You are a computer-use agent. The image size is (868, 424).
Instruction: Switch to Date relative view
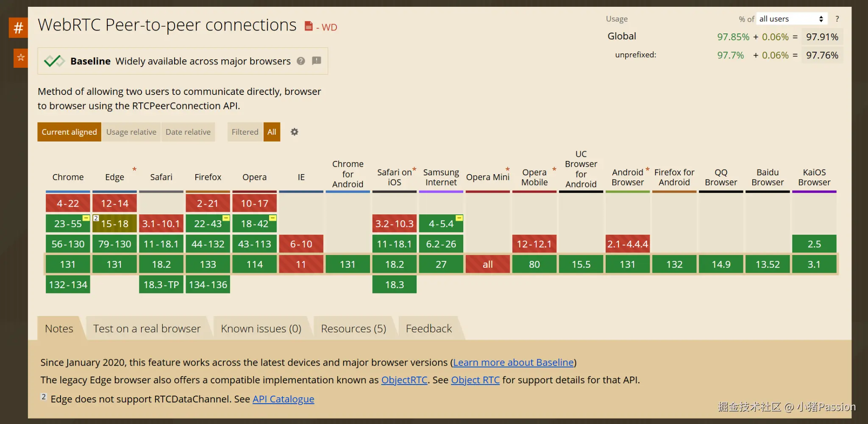click(188, 132)
